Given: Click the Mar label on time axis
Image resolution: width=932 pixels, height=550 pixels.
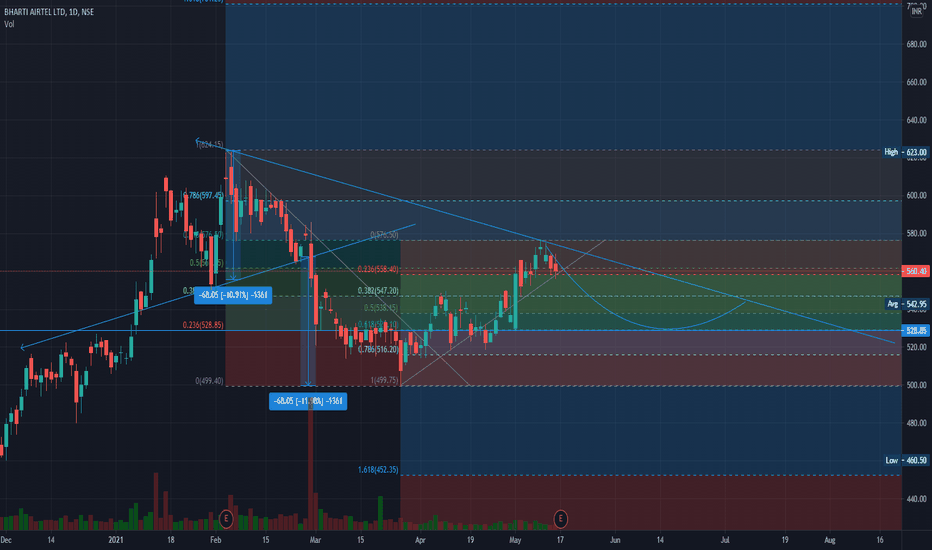Looking at the screenshot, I should pyautogui.click(x=315, y=540).
